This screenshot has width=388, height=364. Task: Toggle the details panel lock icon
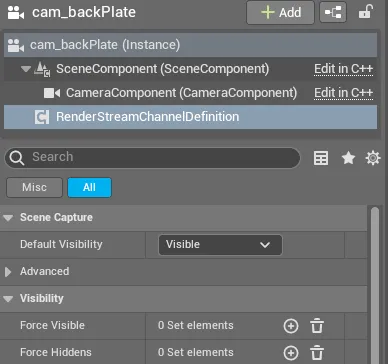pos(365,13)
